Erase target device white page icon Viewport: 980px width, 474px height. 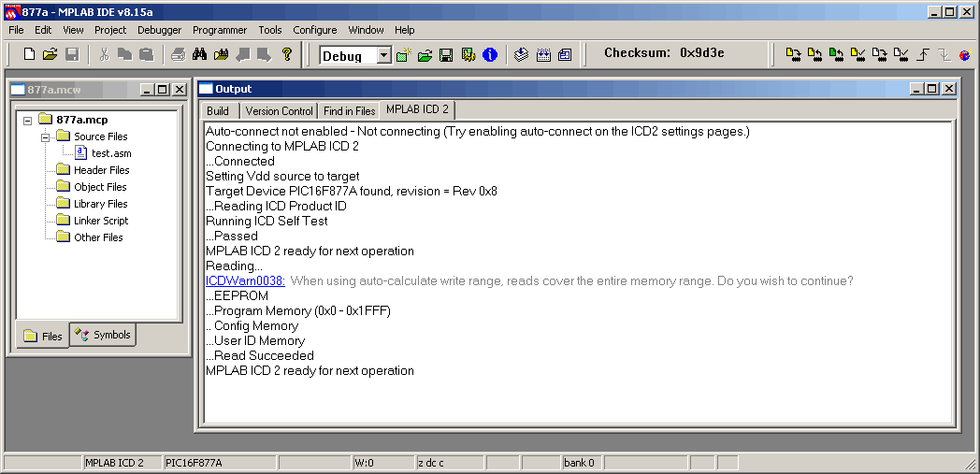point(879,55)
